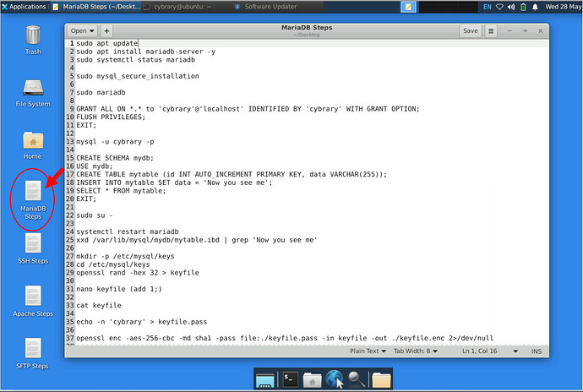Expand the Open recent files arrow
The image size is (583, 392).
pyautogui.click(x=92, y=31)
